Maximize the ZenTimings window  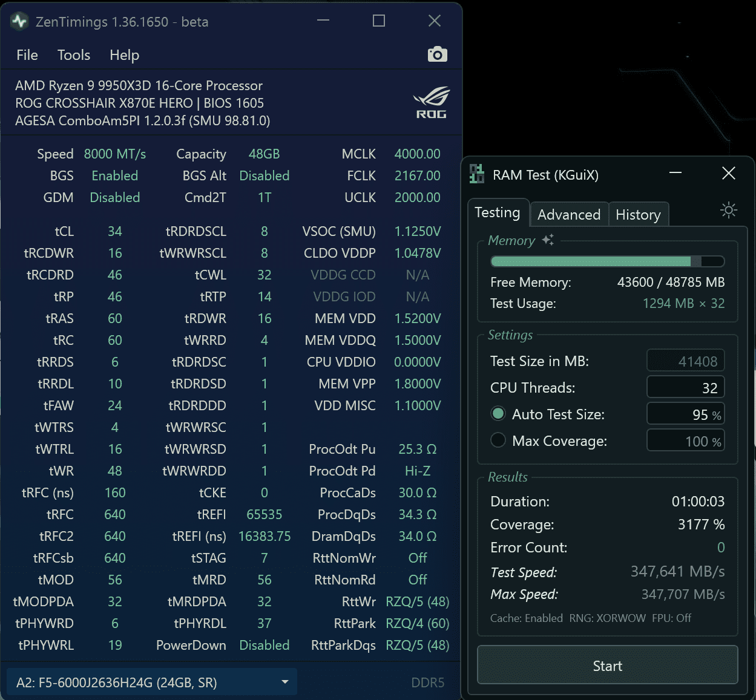(379, 21)
